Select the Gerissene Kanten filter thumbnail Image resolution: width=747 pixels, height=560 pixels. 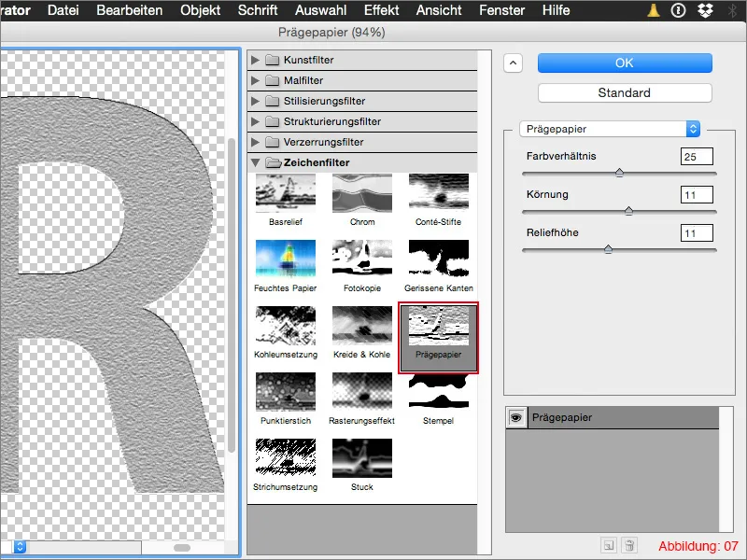pyautogui.click(x=438, y=259)
